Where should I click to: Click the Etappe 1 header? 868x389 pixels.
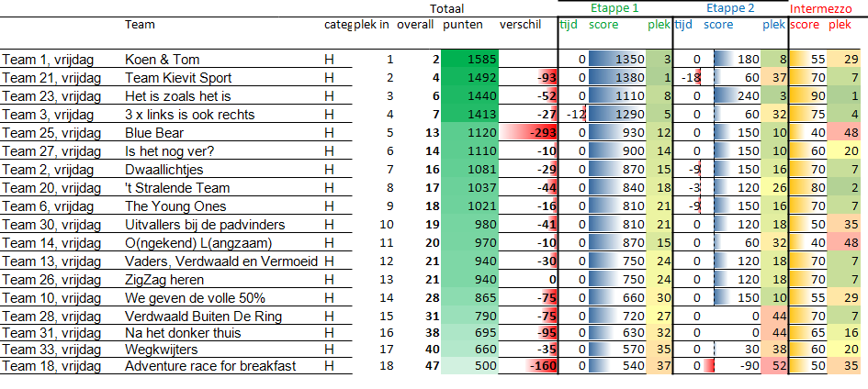[x=615, y=7]
